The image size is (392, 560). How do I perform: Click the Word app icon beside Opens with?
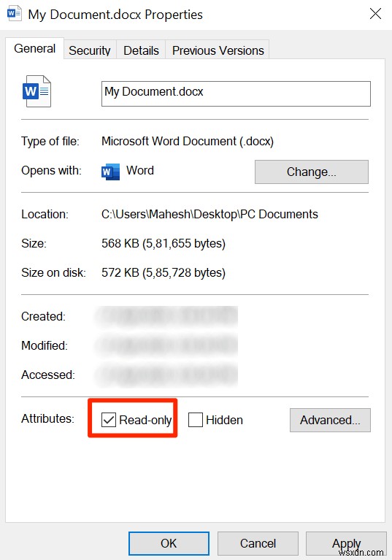[x=110, y=172]
